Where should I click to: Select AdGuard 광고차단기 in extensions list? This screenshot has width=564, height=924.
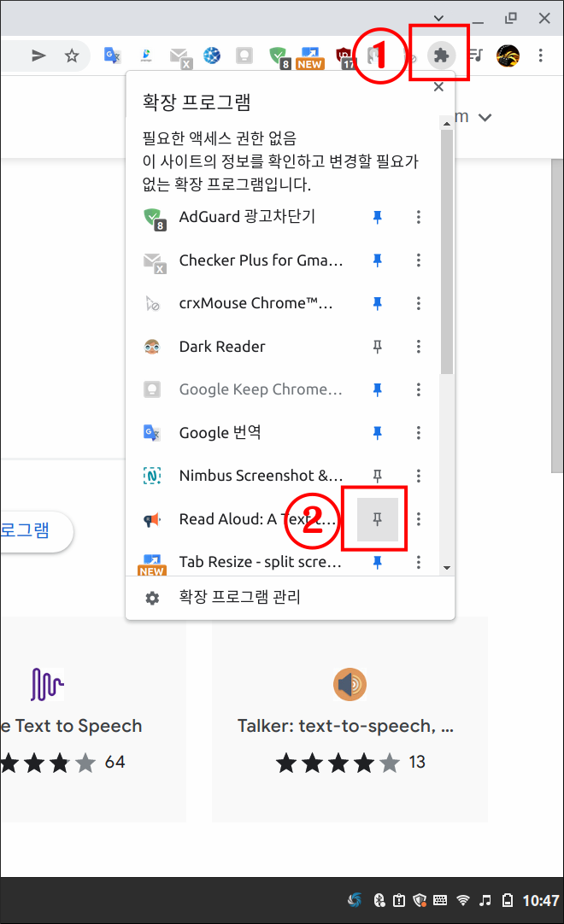(247, 217)
